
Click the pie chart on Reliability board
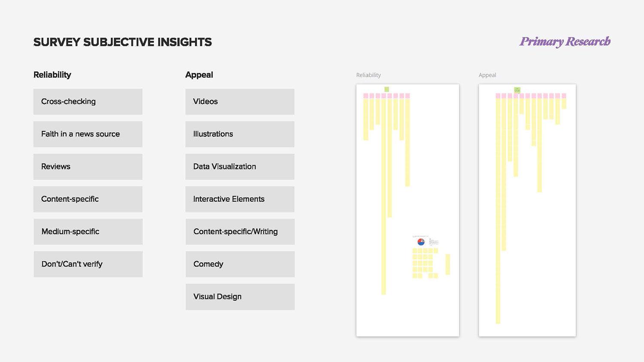click(x=421, y=242)
